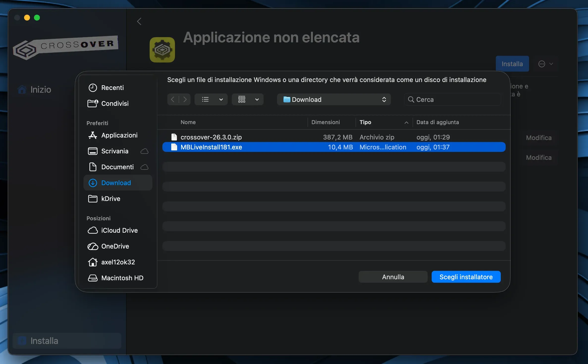Open the kDrive folder in sidebar
Image resolution: width=588 pixels, height=364 pixels.
pyautogui.click(x=118, y=199)
